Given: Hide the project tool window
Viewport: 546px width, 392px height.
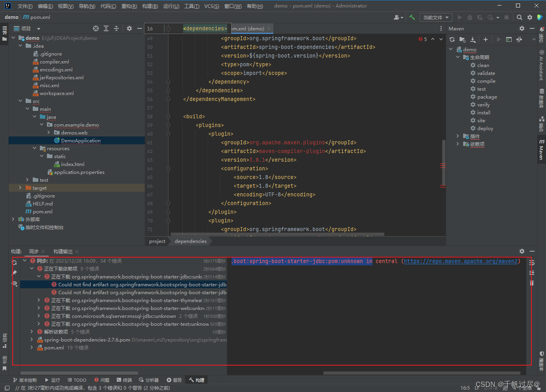Looking at the screenshot, I should pos(139,28).
